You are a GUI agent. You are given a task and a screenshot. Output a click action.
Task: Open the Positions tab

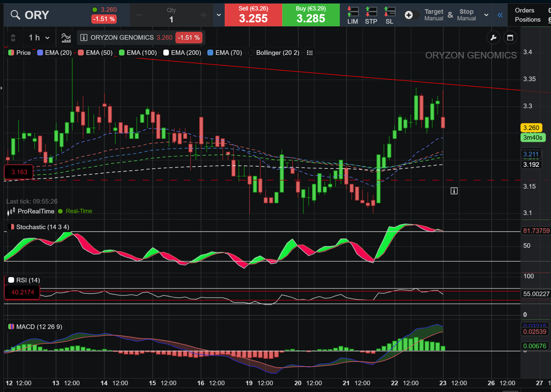[x=528, y=19]
